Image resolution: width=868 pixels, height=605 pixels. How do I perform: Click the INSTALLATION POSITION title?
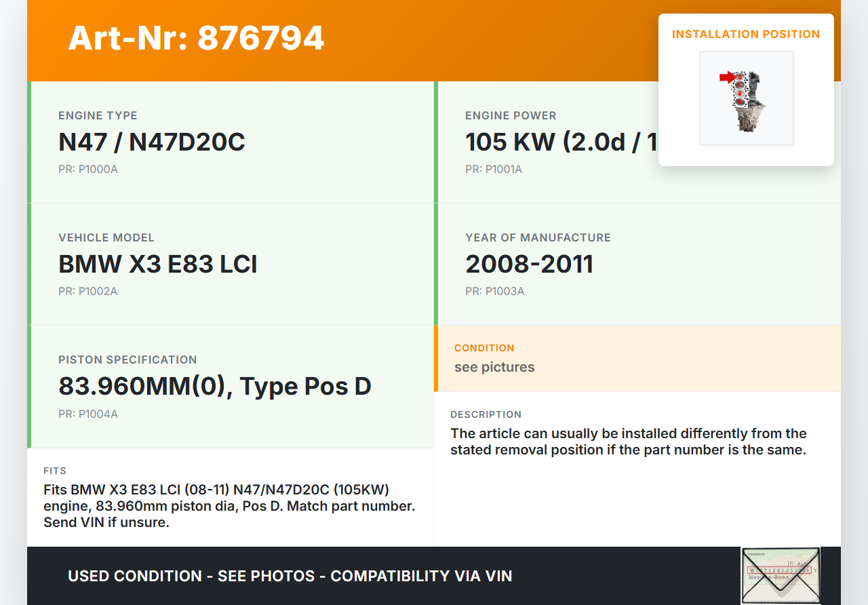pos(745,34)
